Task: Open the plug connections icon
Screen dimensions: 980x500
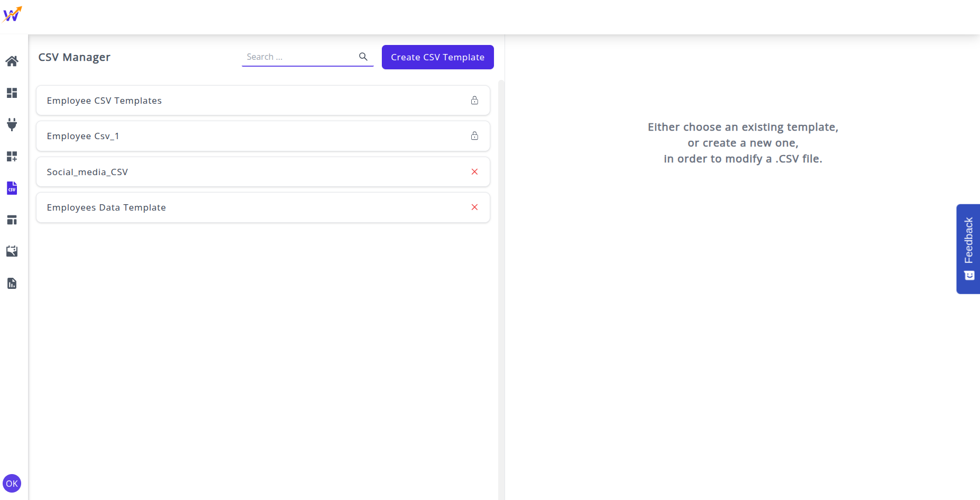Action: coord(12,124)
